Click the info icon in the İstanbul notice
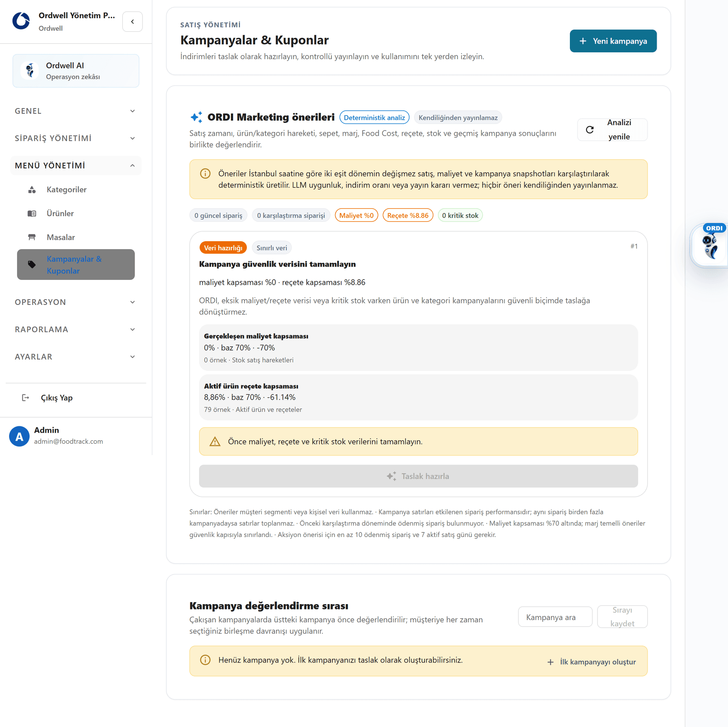The height and width of the screenshot is (727, 728). [x=205, y=174]
